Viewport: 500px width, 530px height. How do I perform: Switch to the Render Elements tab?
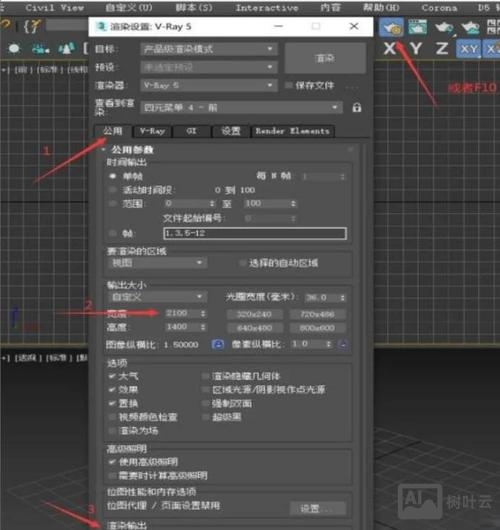(x=293, y=131)
